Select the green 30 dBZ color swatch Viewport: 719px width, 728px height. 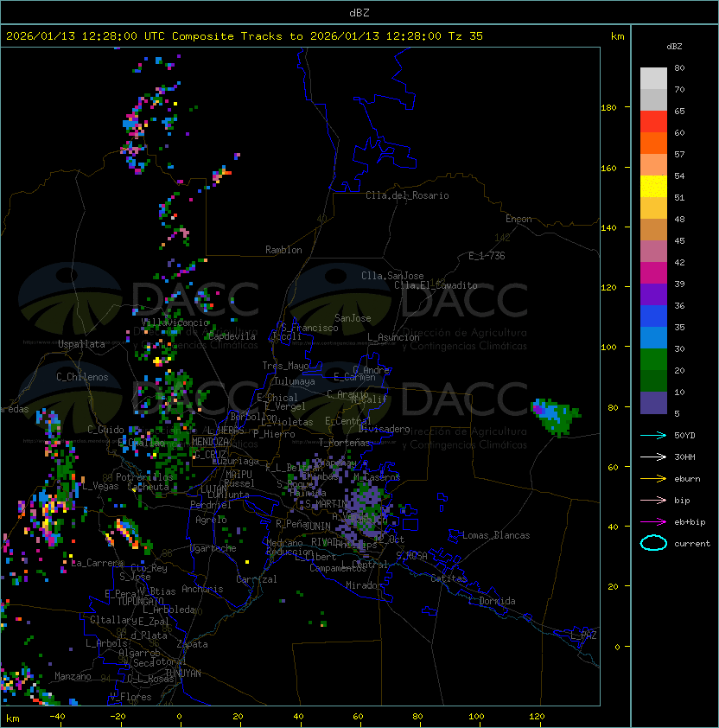click(653, 359)
